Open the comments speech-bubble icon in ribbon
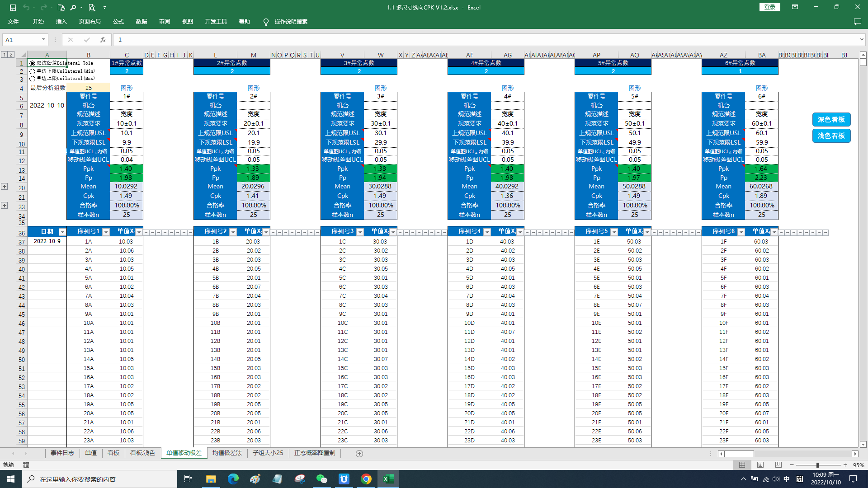 point(857,22)
